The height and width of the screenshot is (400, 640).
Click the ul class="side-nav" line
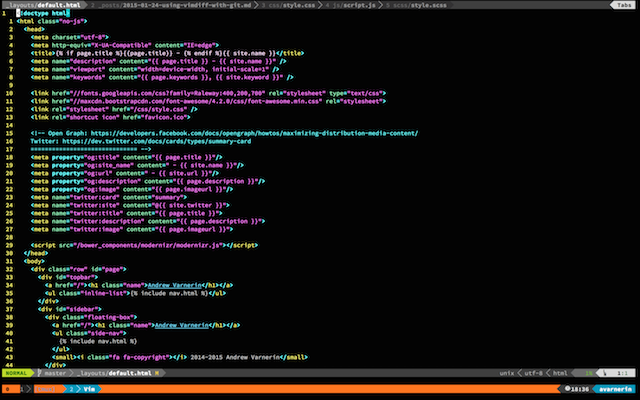pos(89,333)
